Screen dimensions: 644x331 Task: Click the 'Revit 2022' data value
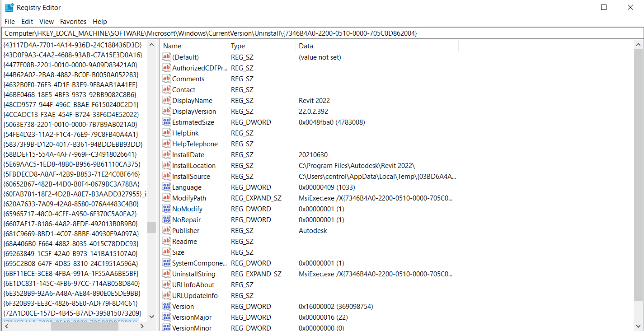314,101
